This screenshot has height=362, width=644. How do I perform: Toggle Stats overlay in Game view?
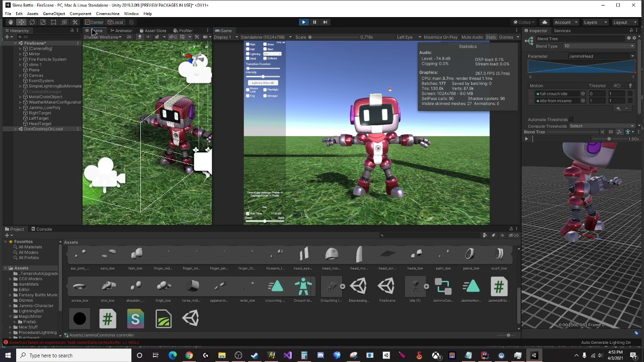[x=491, y=37]
